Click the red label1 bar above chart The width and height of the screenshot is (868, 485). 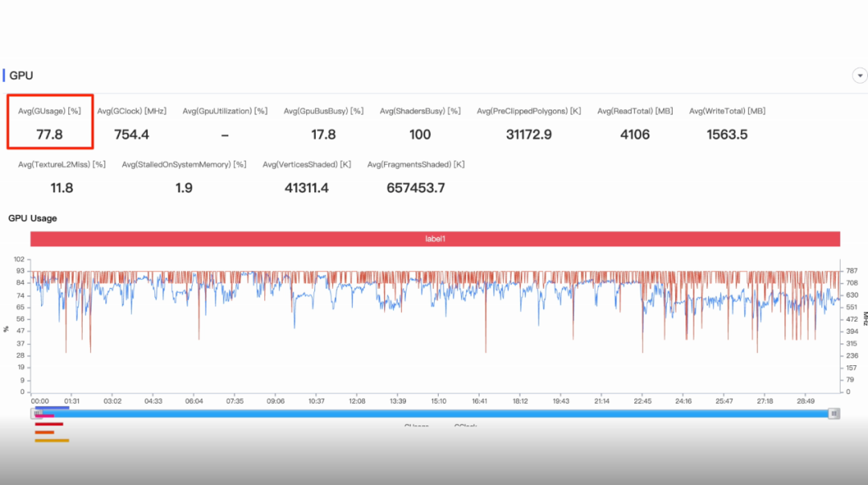pos(435,239)
